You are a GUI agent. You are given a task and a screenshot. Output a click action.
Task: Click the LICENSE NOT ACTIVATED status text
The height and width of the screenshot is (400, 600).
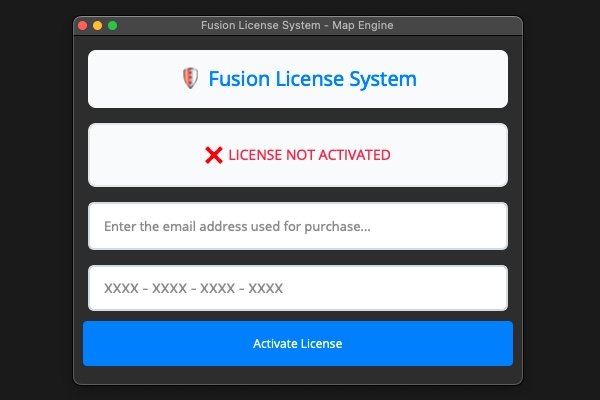point(309,155)
